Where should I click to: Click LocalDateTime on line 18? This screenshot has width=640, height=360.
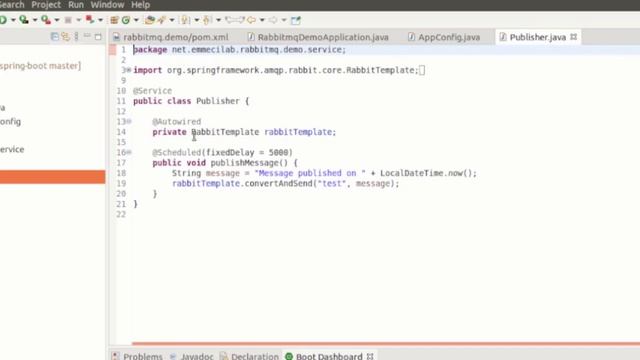click(412, 173)
